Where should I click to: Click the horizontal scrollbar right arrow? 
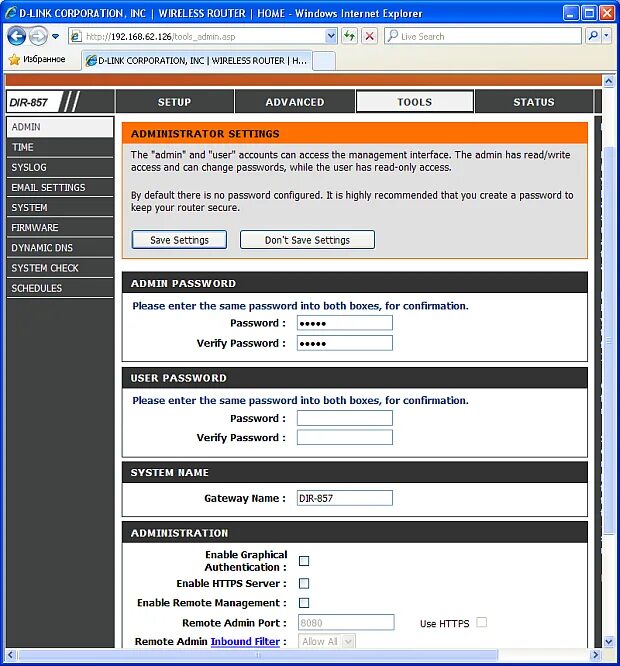pyautogui.click(x=595, y=655)
